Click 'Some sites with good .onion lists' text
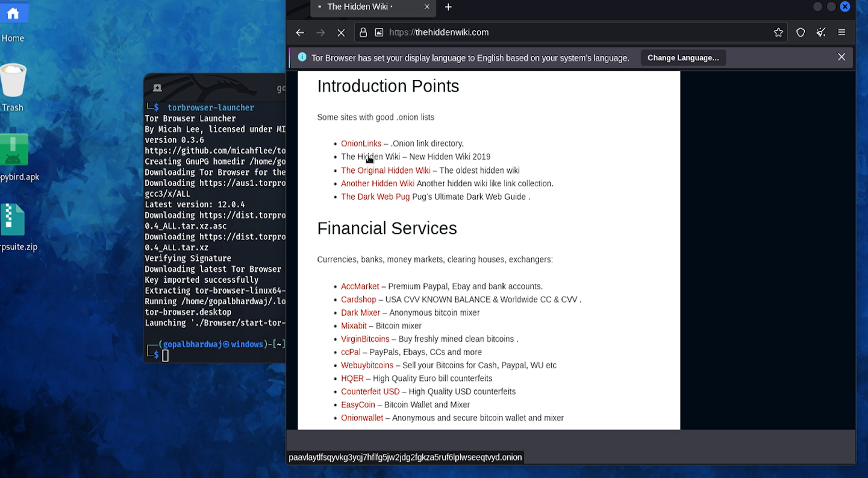The image size is (868, 478). (375, 118)
